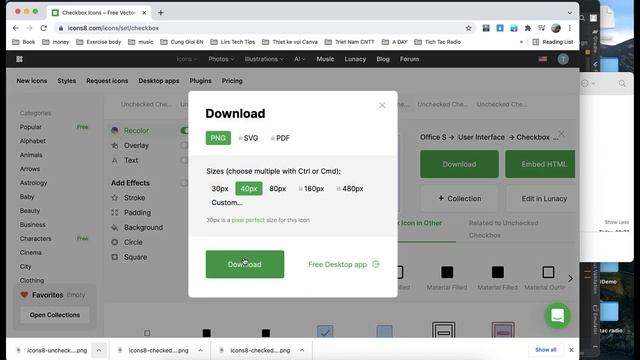Bookmark this page with the star icon
The image size is (640, 360).
click(x=469, y=28)
